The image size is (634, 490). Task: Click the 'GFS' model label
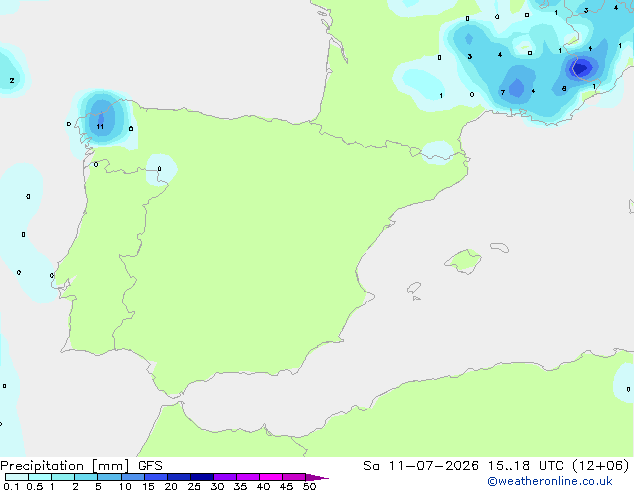point(150,466)
